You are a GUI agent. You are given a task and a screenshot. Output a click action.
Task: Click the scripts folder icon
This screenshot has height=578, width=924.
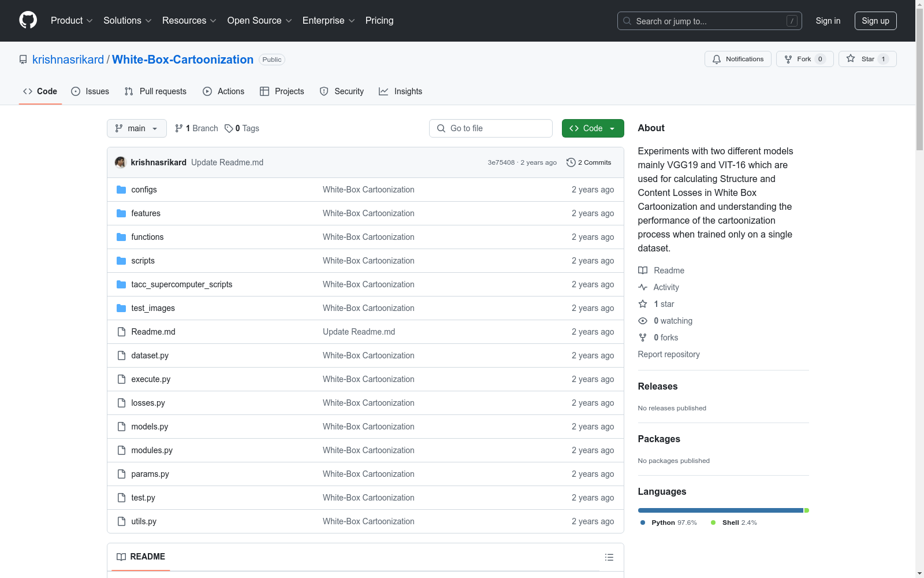point(121,261)
